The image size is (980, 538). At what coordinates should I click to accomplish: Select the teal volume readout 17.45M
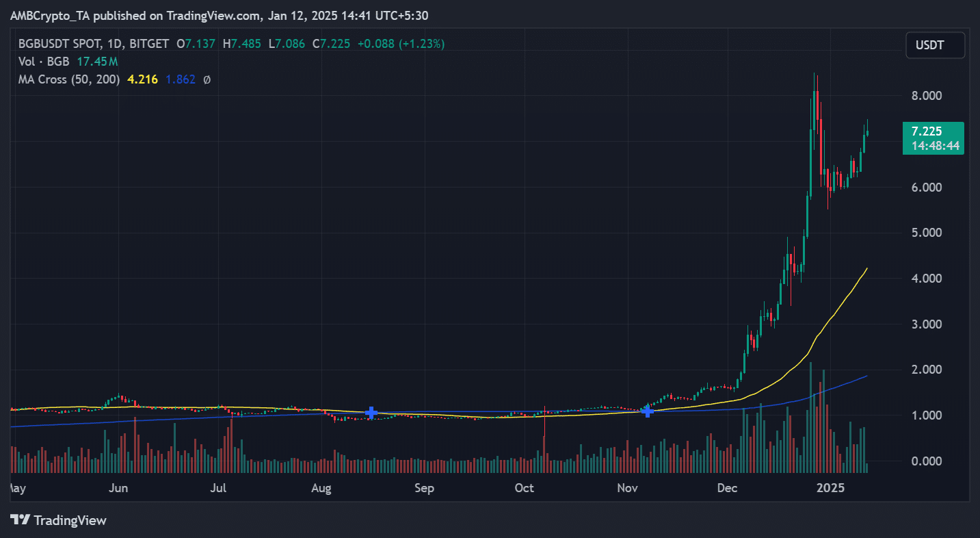point(96,61)
